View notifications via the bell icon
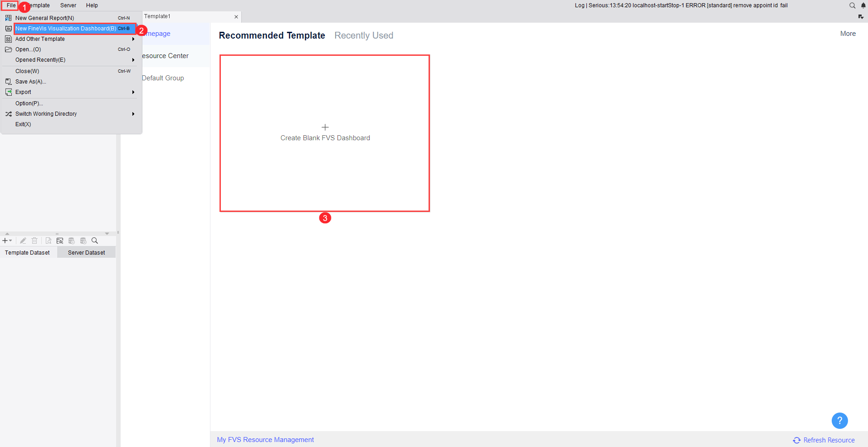868x447 pixels. click(863, 5)
